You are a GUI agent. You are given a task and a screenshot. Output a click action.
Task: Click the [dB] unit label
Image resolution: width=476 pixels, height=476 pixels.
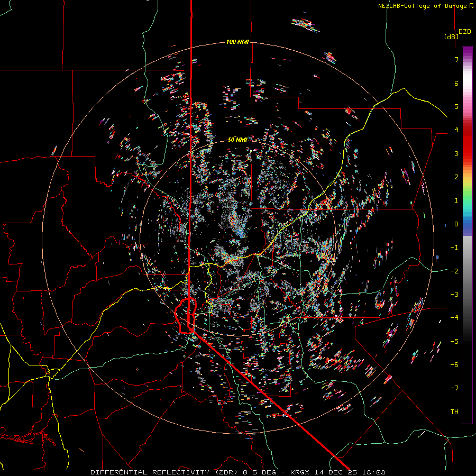pos(451,36)
